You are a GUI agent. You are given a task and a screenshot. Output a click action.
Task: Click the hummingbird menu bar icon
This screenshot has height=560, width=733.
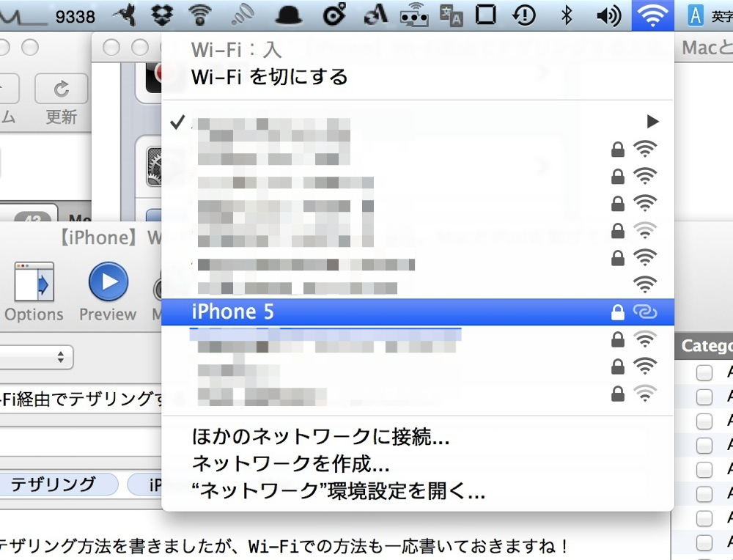pos(125,15)
